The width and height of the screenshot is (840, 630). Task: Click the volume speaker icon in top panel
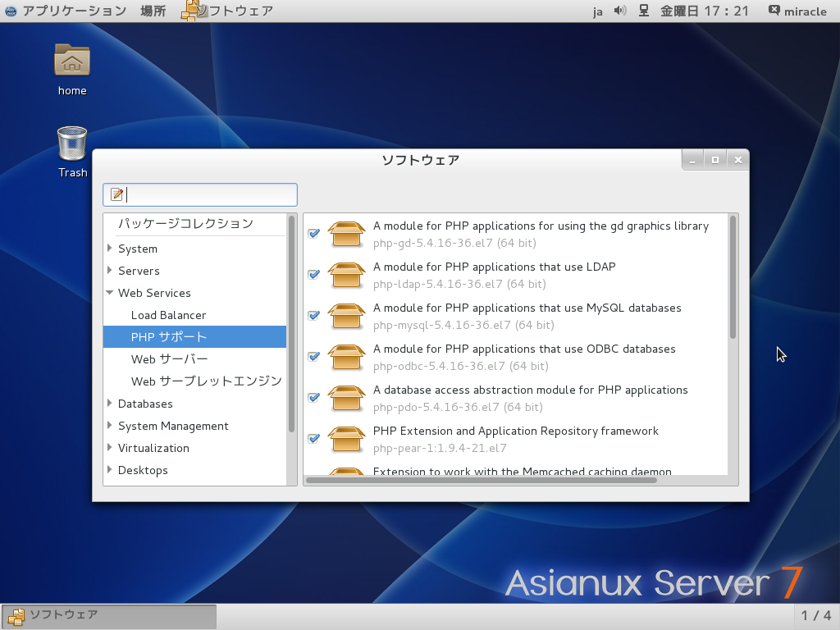click(x=620, y=11)
